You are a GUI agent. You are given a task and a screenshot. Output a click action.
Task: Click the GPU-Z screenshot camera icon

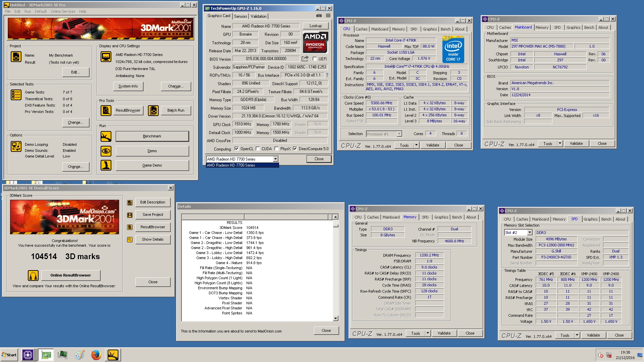click(319, 16)
